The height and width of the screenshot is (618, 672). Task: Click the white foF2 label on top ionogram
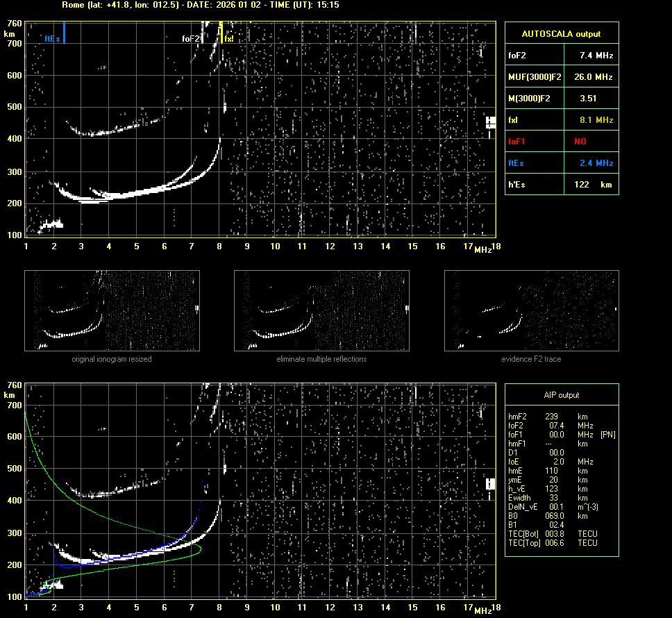(x=190, y=39)
